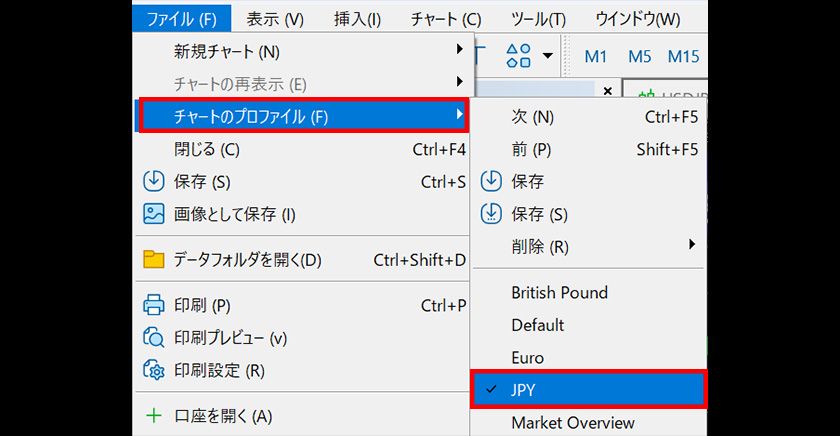The image size is (840, 436).
Task: Select the British Pound profile
Action: tap(559, 293)
